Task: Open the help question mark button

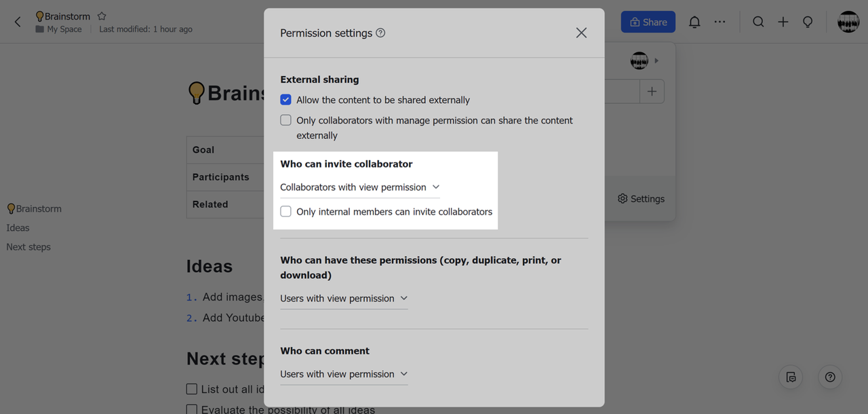Action: [x=830, y=377]
